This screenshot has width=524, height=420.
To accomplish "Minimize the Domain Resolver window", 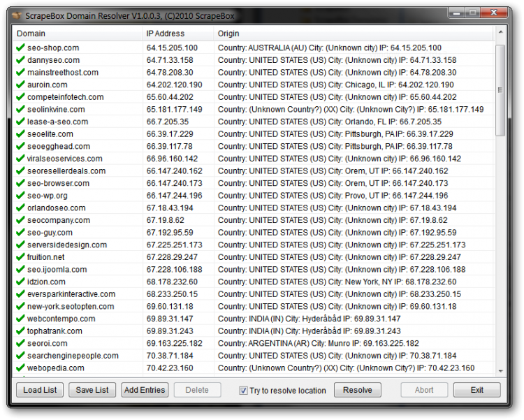I will (x=456, y=13).
